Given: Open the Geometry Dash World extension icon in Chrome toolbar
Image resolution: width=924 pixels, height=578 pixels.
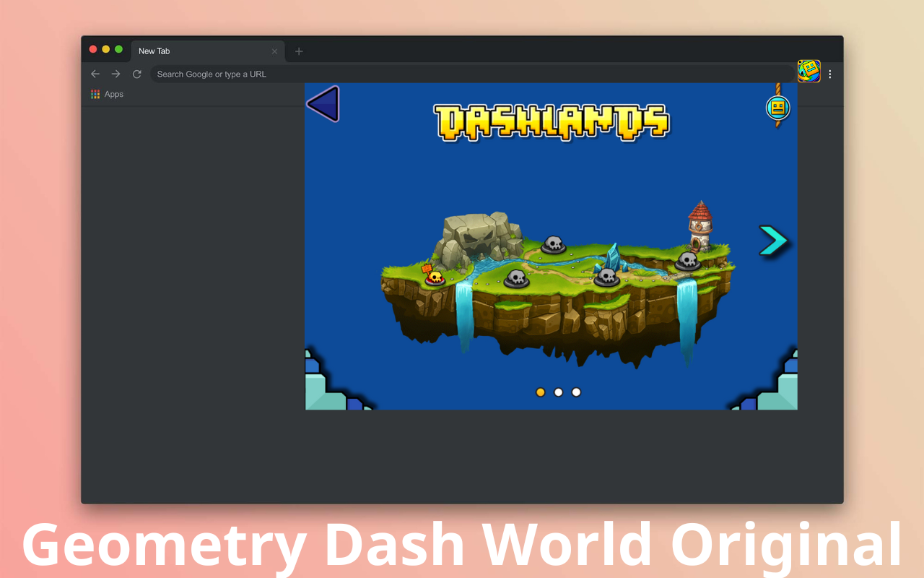Looking at the screenshot, I should (x=808, y=72).
